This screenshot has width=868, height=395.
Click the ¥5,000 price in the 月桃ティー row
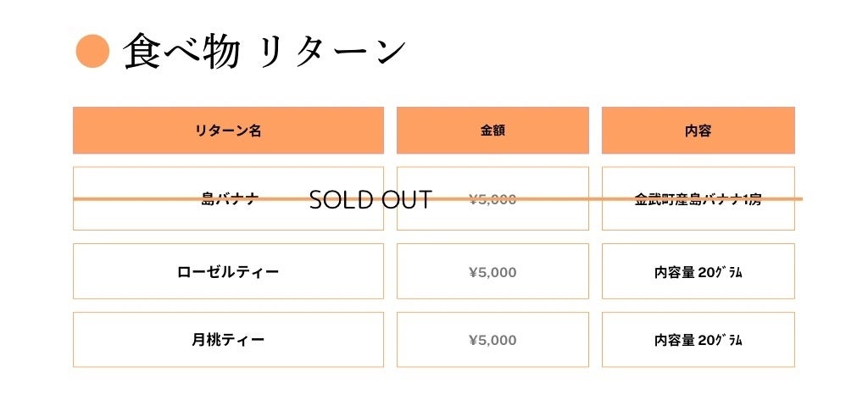point(492,340)
